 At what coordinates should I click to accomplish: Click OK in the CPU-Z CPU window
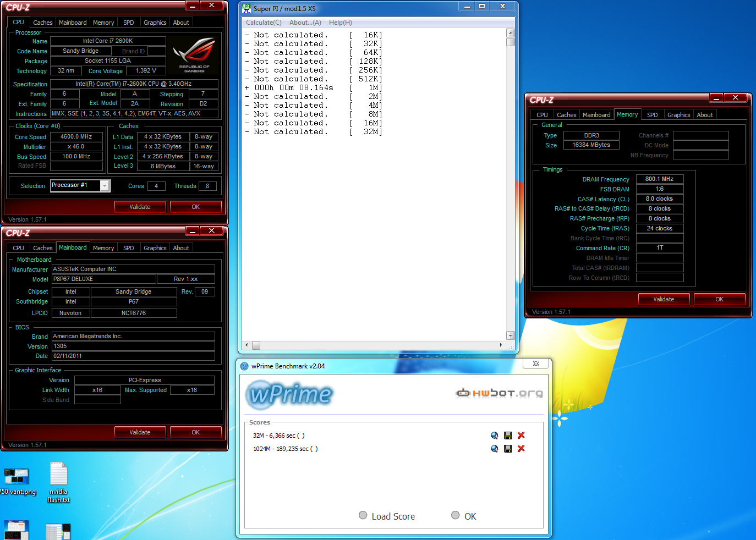coord(196,207)
